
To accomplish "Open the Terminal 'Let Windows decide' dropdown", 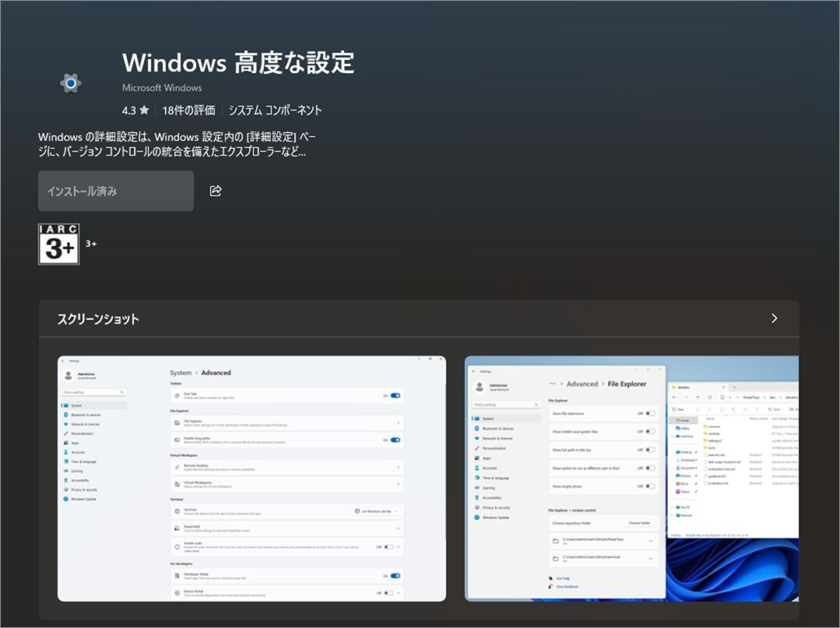I will pyautogui.click(x=377, y=511).
